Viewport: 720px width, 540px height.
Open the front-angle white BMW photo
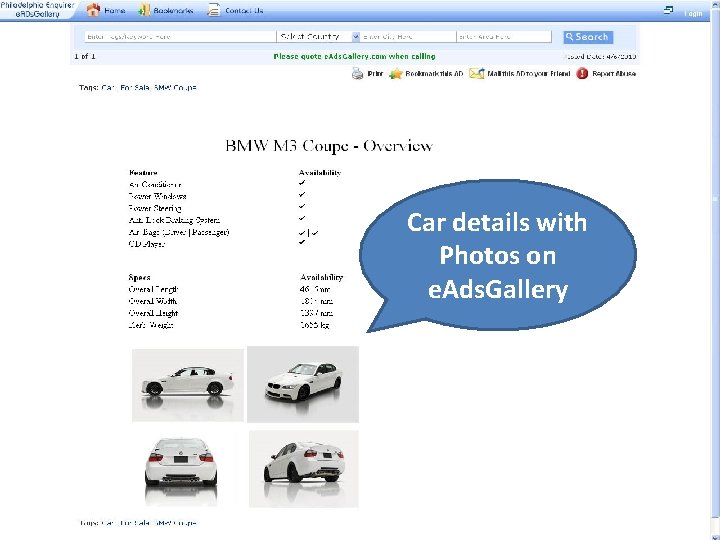tap(303, 384)
